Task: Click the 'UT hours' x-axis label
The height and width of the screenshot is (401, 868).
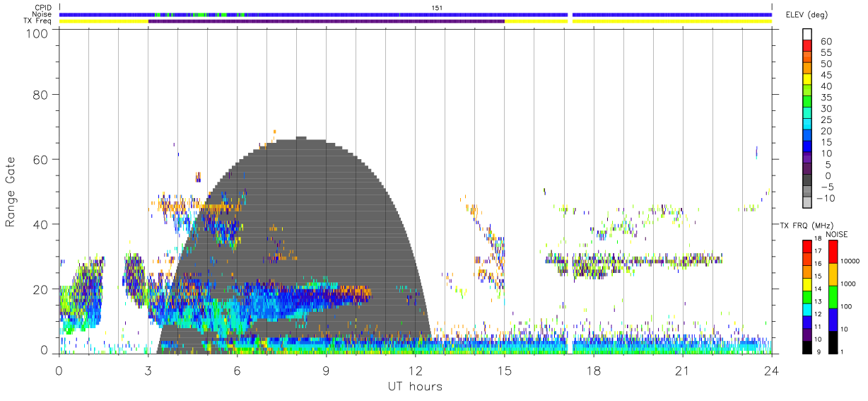Action: pos(414,387)
